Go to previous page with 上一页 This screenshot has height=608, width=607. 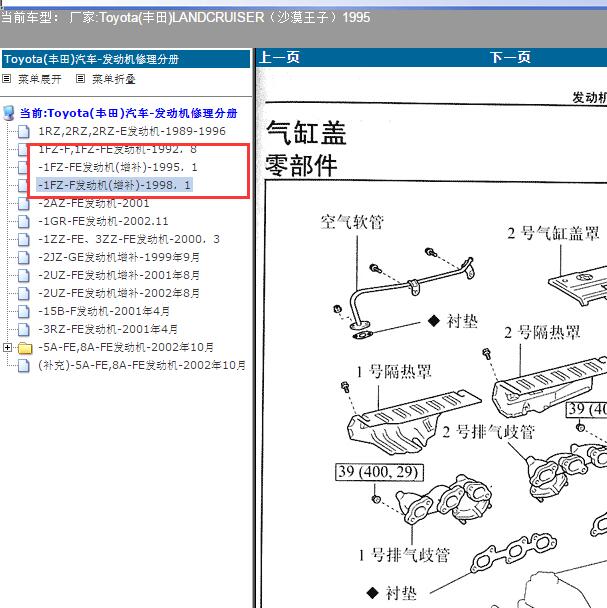click(279, 57)
